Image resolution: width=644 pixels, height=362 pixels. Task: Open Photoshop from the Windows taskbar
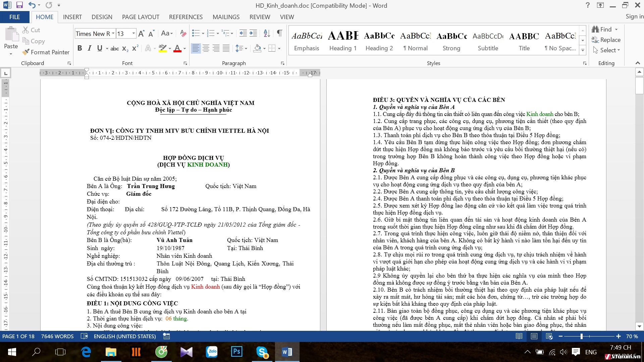click(236, 352)
